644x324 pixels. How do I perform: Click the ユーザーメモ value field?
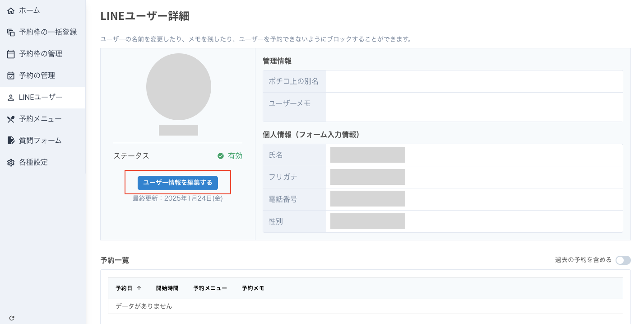pyautogui.click(x=474, y=107)
